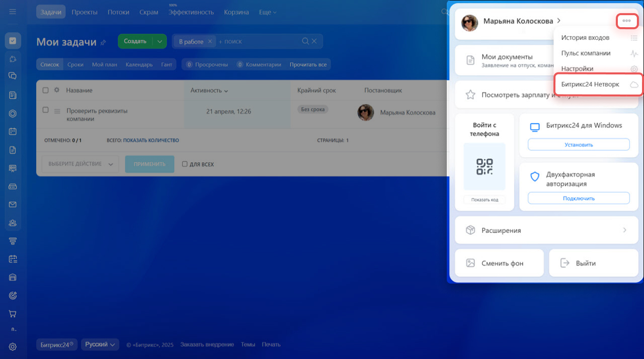Open the gear settings icon in sidebar
This screenshot has height=359, width=644.
click(13, 346)
